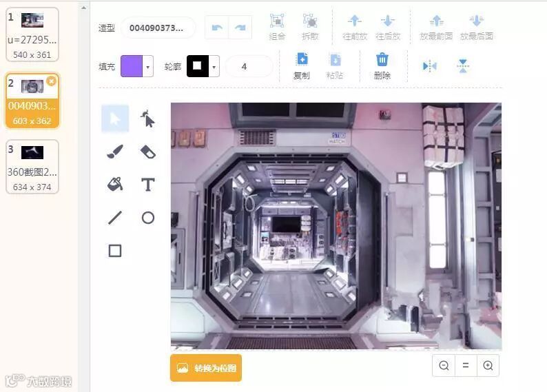Zoom out the canvas
The image size is (547, 392).
444,366
